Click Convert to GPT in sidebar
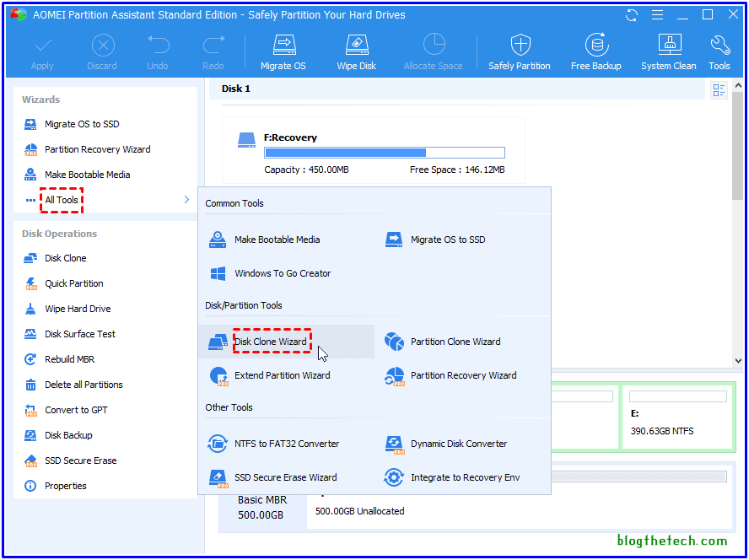The height and width of the screenshot is (560, 749). click(x=76, y=410)
